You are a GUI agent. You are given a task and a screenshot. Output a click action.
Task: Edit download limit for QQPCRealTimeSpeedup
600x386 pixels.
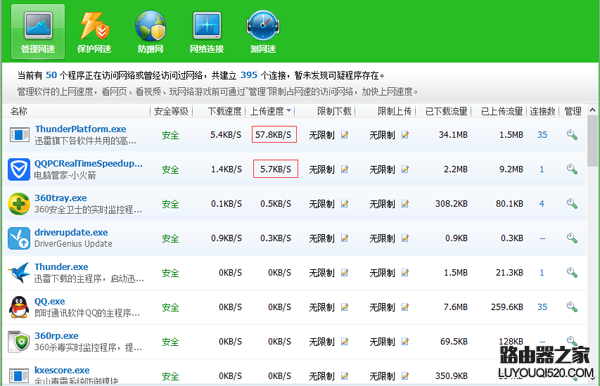344,169
